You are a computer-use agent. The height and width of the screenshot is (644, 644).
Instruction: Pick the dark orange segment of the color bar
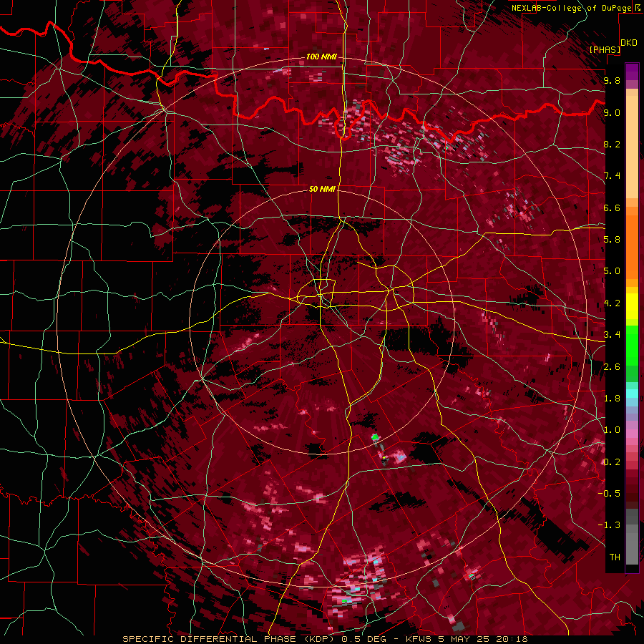632,246
